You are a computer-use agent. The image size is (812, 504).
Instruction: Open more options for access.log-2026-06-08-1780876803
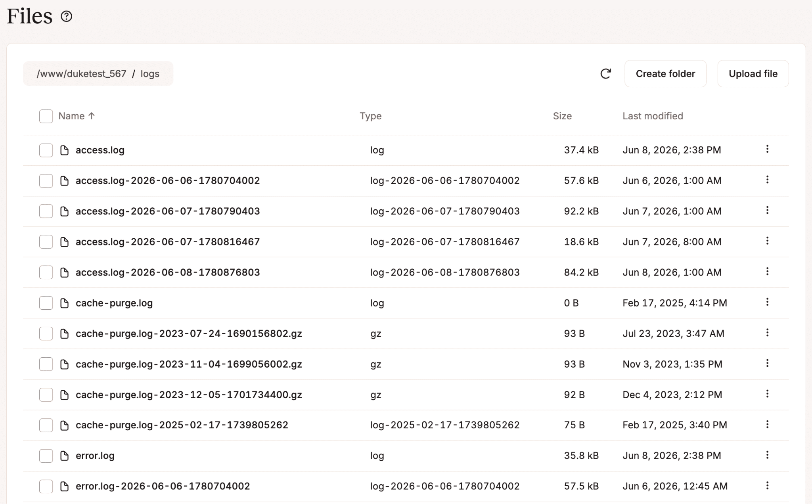(767, 271)
